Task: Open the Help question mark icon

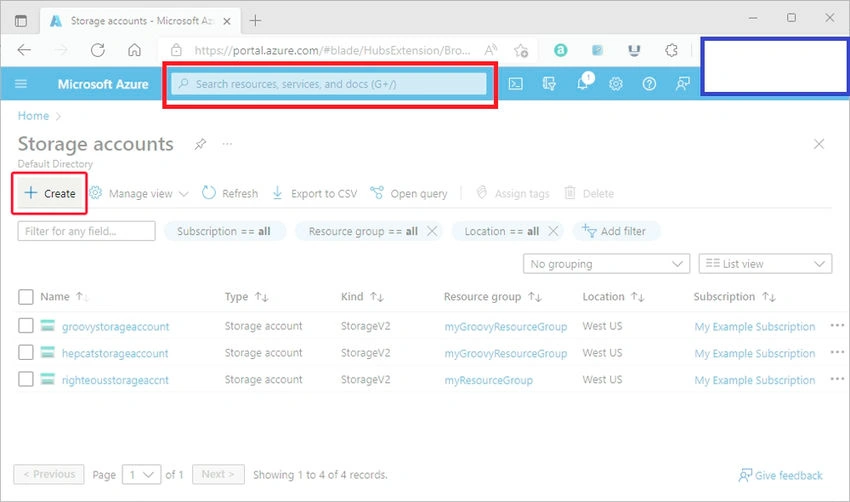Action: (x=649, y=83)
